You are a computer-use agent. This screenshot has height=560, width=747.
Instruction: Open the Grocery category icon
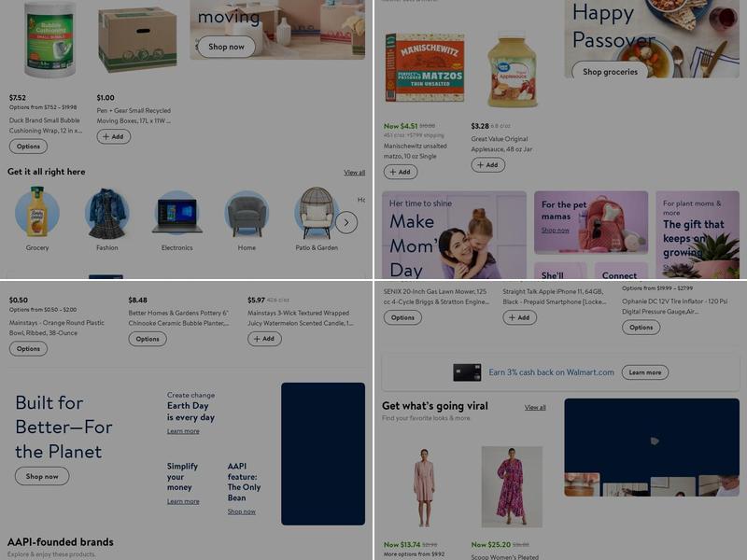point(37,213)
